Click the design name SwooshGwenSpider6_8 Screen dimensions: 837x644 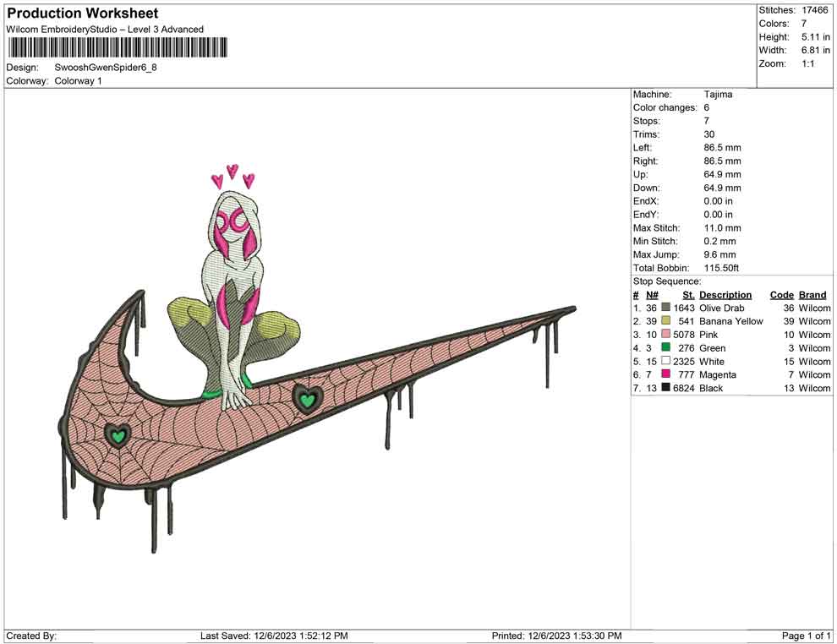point(106,68)
